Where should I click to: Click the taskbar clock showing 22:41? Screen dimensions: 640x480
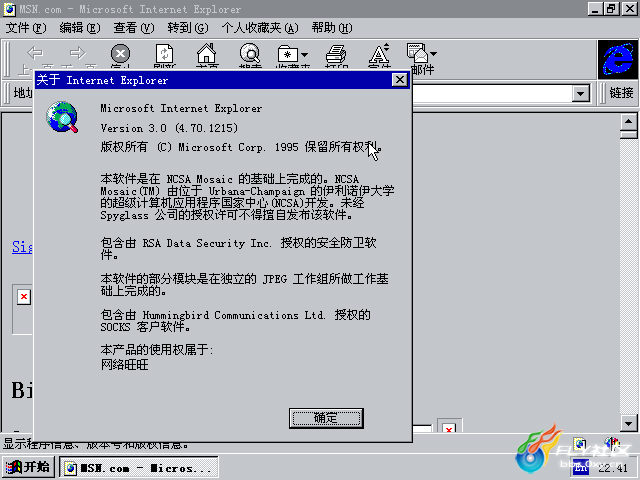click(x=612, y=468)
